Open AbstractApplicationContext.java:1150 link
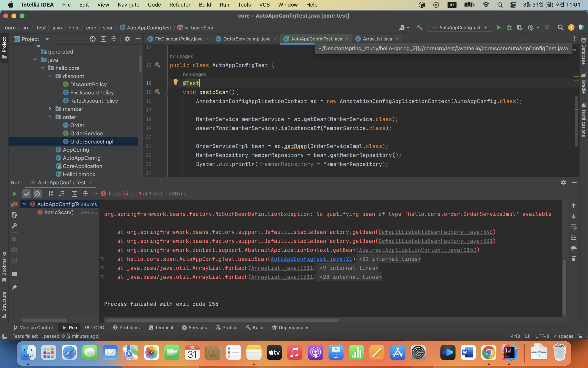This screenshot has height=368, width=588. pos(418,250)
